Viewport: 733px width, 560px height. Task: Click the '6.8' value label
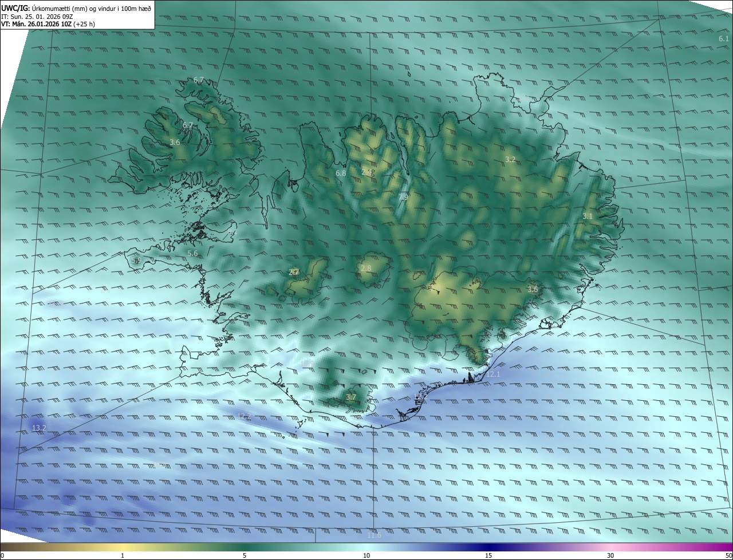(x=341, y=173)
